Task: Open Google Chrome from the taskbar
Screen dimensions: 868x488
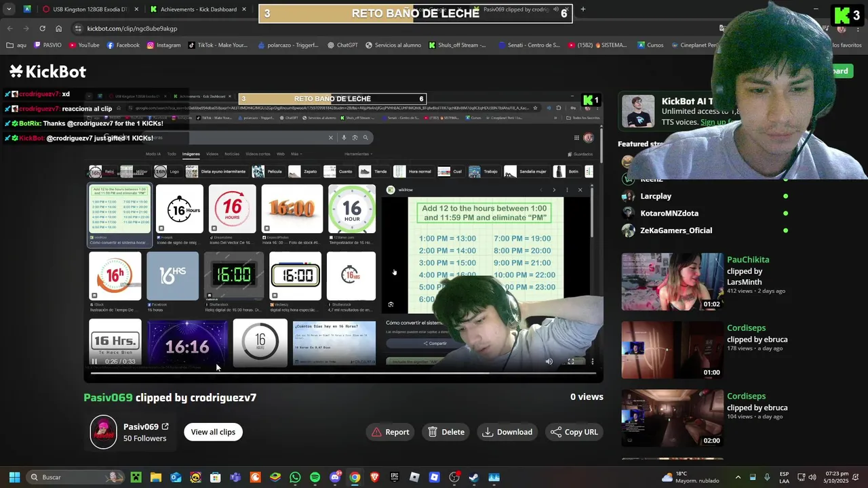Action: pyautogui.click(x=355, y=477)
